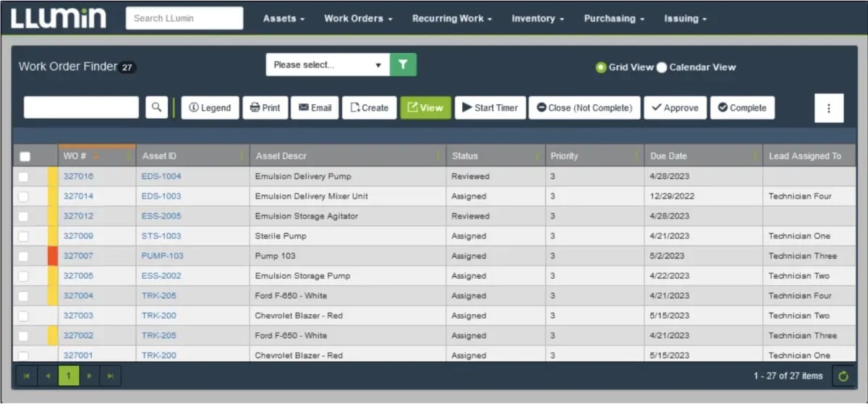Click the 27 count badge
Viewport: 868px width, 404px height.
127,67
